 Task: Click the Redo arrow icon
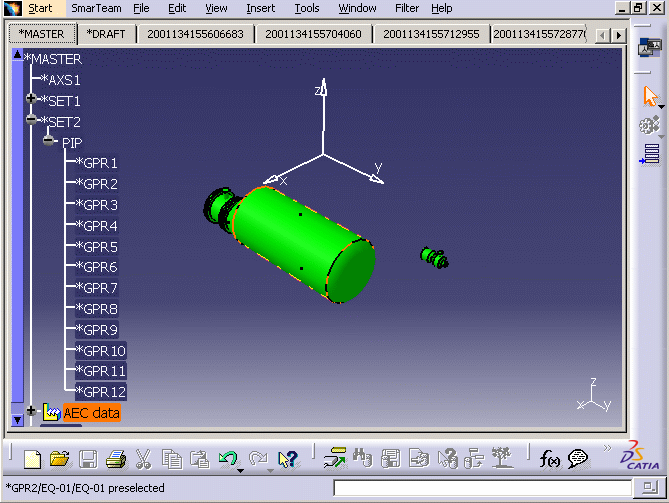pyautogui.click(x=258, y=459)
